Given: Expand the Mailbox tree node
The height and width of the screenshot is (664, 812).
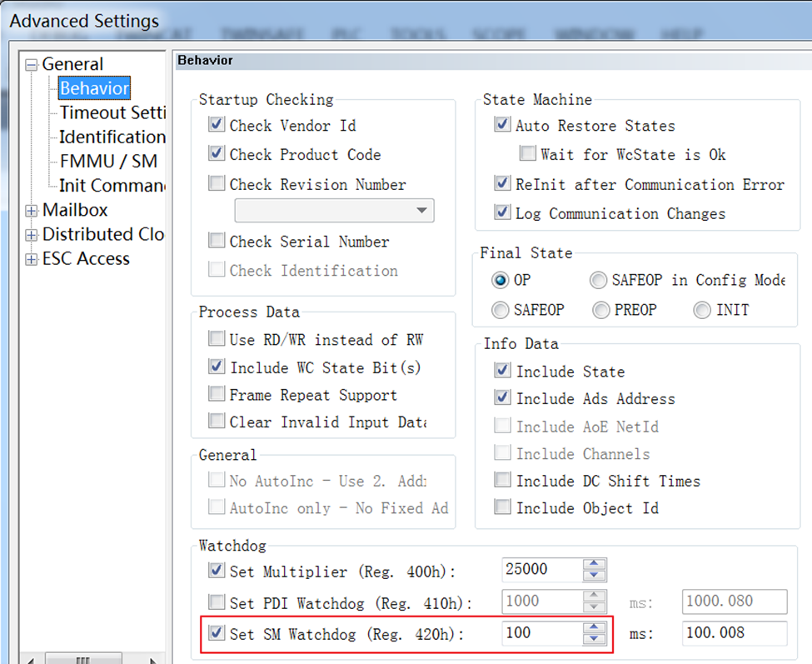Looking at the screenshot, I should pos(32,211).
